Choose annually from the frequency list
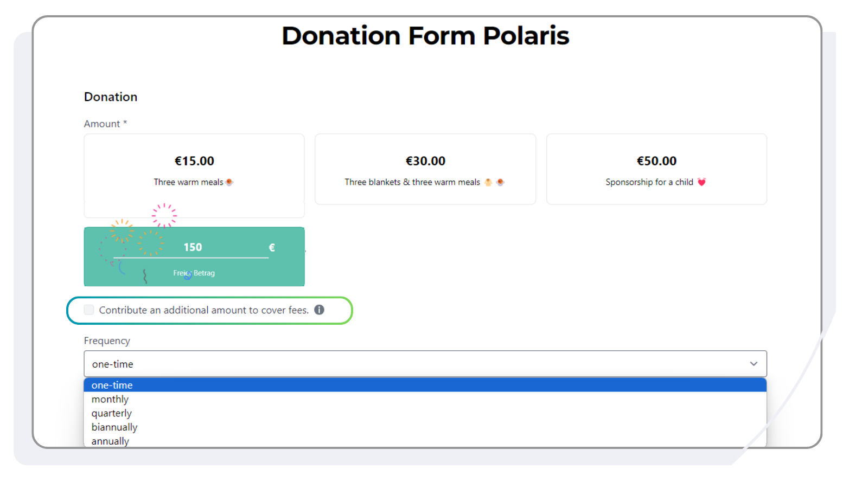Viewport: 868px width, 488px height. pos(110,441)
